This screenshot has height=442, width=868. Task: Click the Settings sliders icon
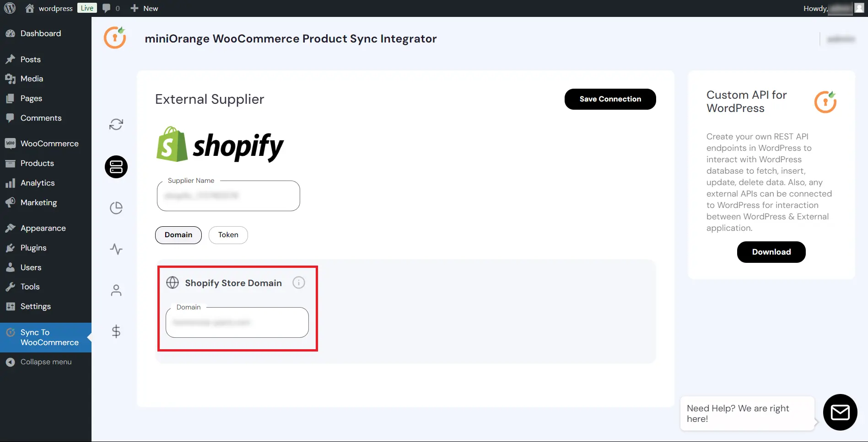pos(10,306)
